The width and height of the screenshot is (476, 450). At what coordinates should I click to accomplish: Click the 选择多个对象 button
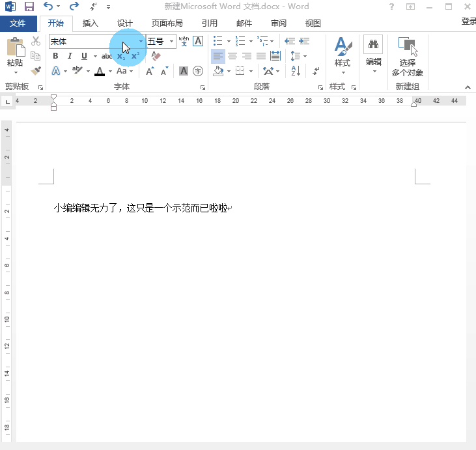click(x=408, y=57)
